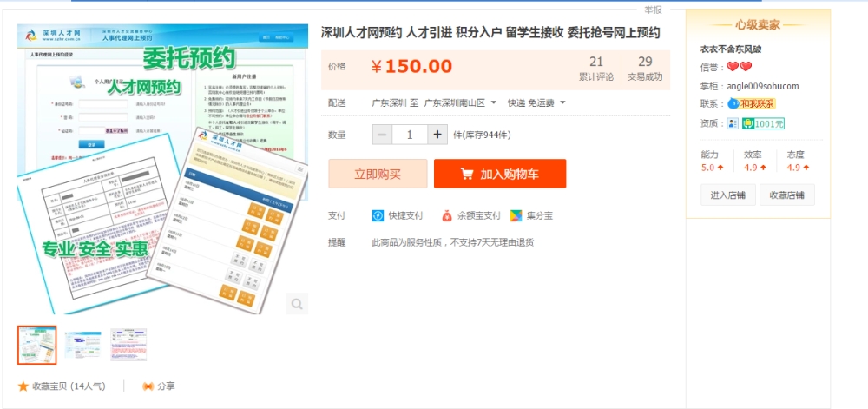Click the 立即购买 button
The image size is (868, 409).
378,174
